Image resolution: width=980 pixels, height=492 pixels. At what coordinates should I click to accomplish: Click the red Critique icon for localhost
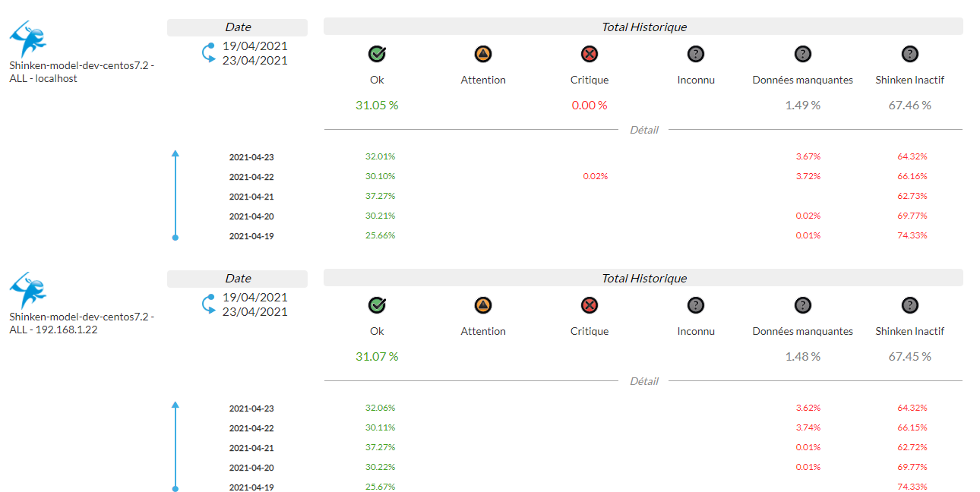[590, 54]
